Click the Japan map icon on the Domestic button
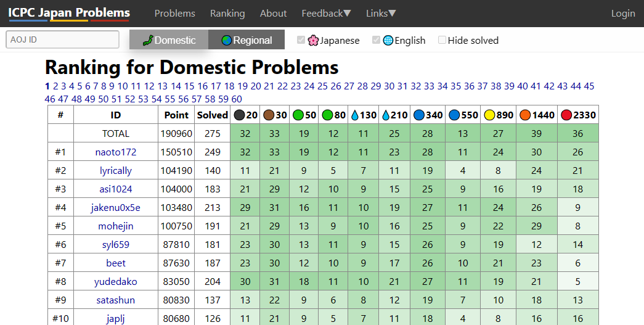 tap(148, 40)
